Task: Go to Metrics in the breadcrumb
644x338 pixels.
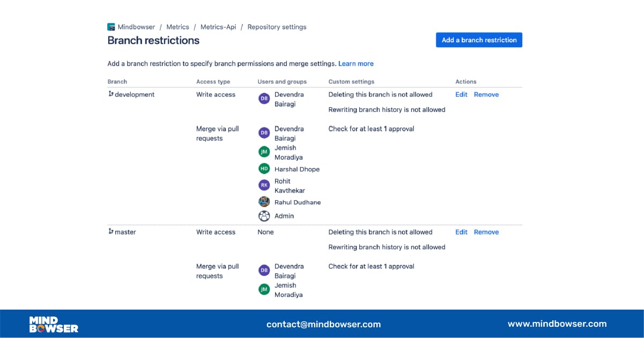Action: (x=177, y=27)
